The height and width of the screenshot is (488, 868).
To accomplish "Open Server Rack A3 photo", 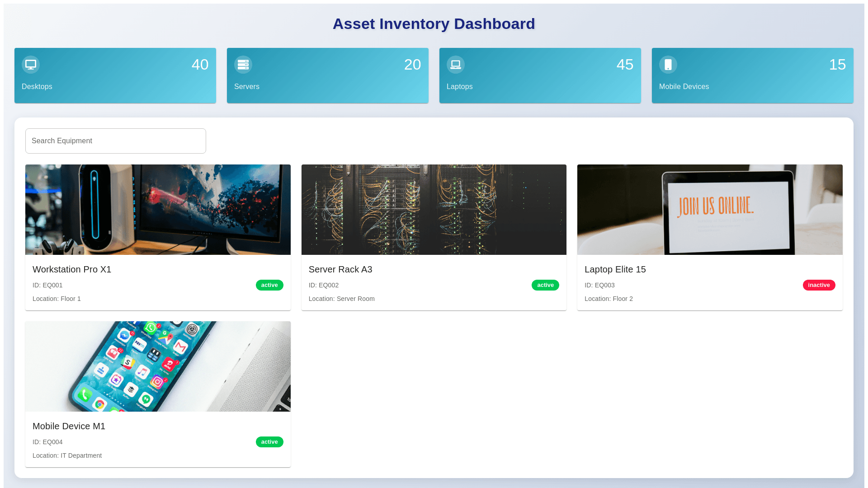I will point(434,210).
